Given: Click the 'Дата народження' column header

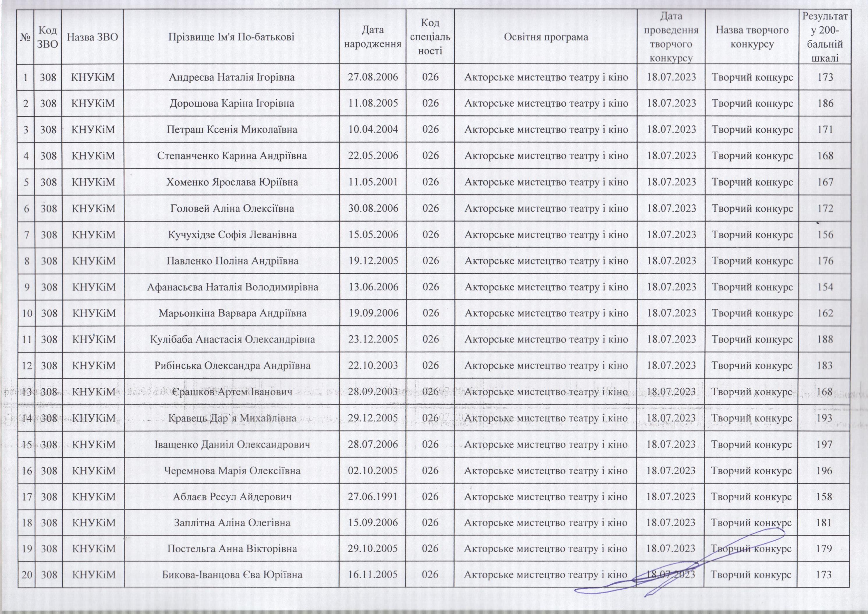Looking at the screenshot, I should [x=373, y=37].
